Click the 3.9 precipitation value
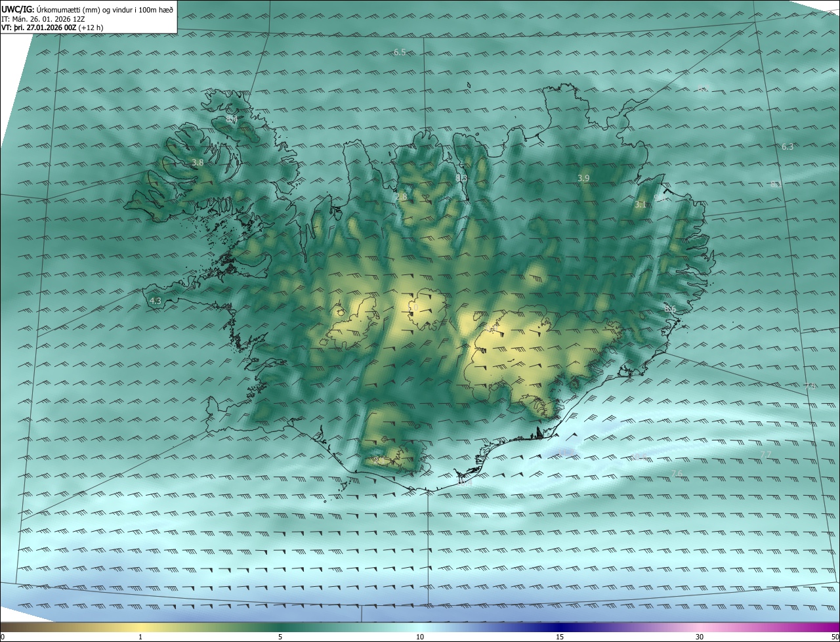This screenshot has width=840, height=642. tap(583, 178)
